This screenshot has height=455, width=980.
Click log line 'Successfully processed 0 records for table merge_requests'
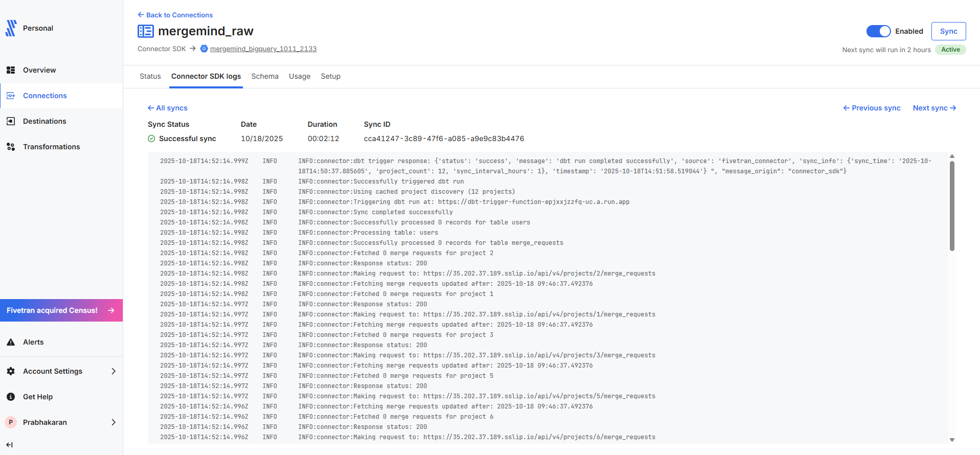[431, 243]
